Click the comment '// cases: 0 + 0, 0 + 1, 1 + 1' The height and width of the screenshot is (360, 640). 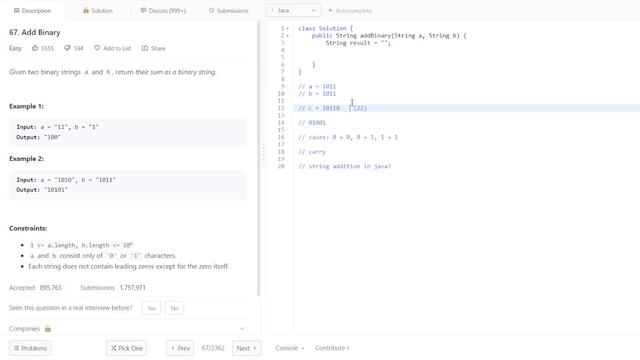(348, 137)
